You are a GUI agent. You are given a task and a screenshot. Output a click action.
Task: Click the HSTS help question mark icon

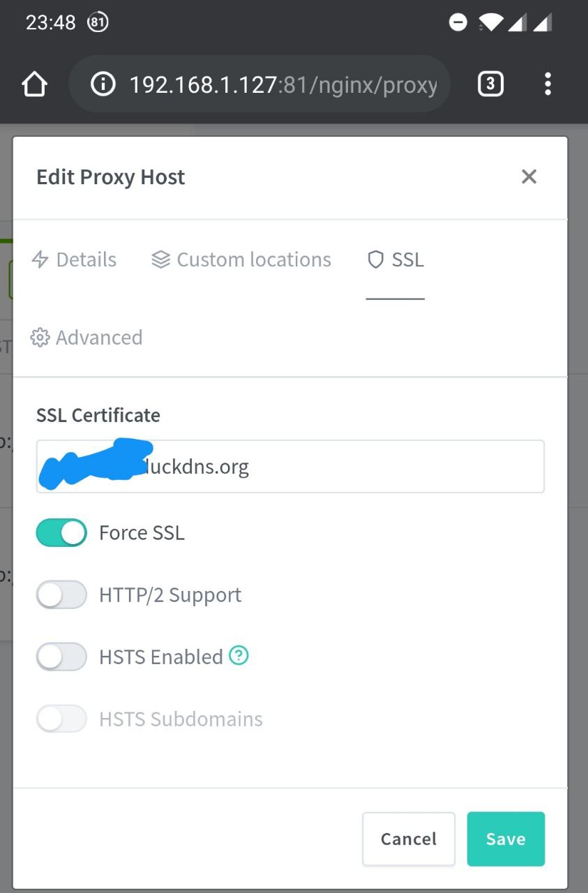(239, 656)
